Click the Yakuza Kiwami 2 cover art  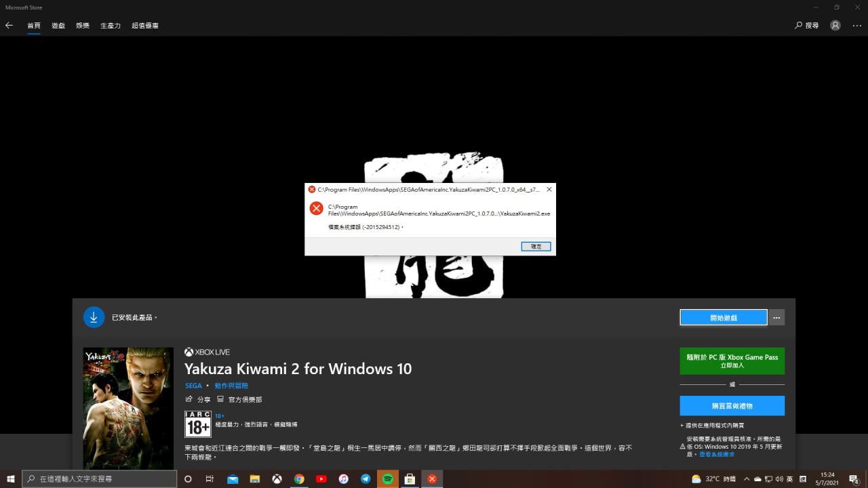pos(128,408)
